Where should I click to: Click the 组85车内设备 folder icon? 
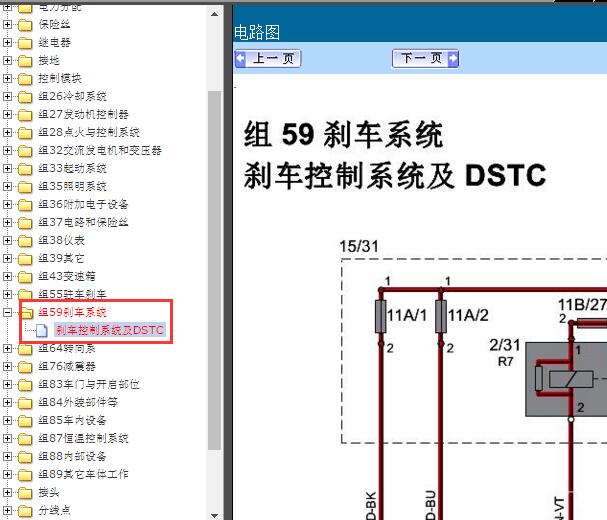click(25, 421)
